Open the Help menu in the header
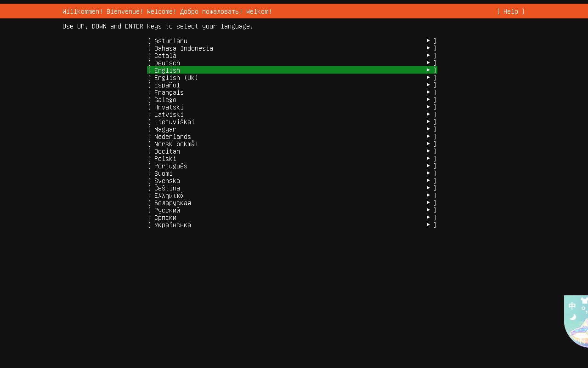This screenshot has width=588, height=368. [x=510, y=11]
